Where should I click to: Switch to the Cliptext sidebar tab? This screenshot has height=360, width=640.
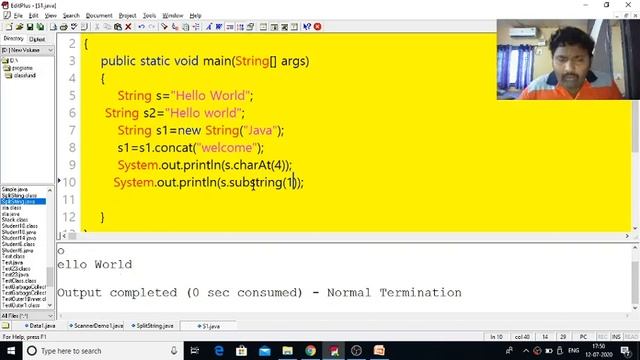coord(37,39)
